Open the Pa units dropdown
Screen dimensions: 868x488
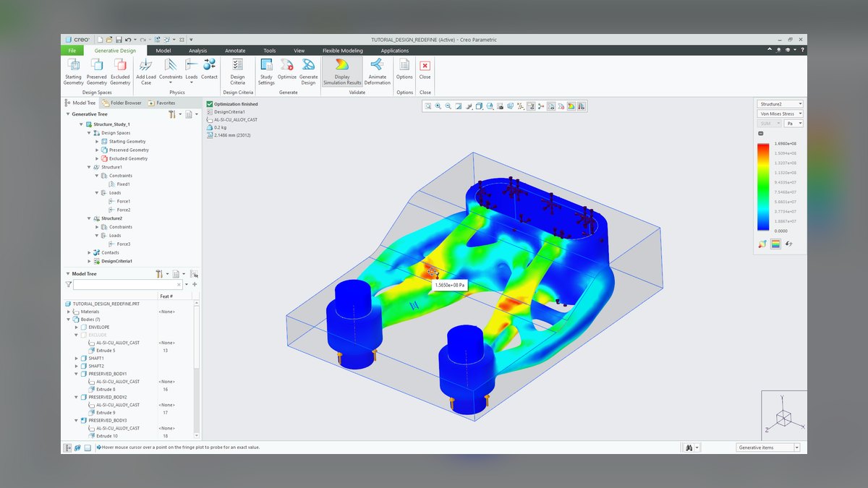pos(794,124)
